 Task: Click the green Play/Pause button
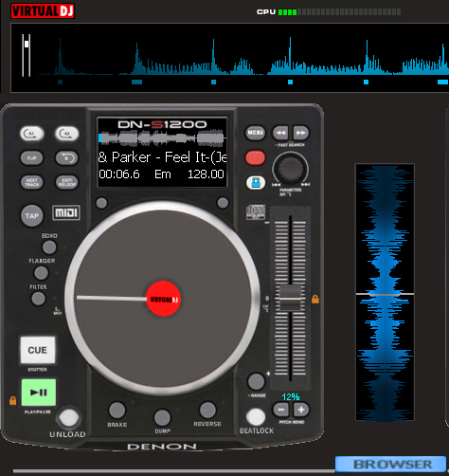[39, 393]
